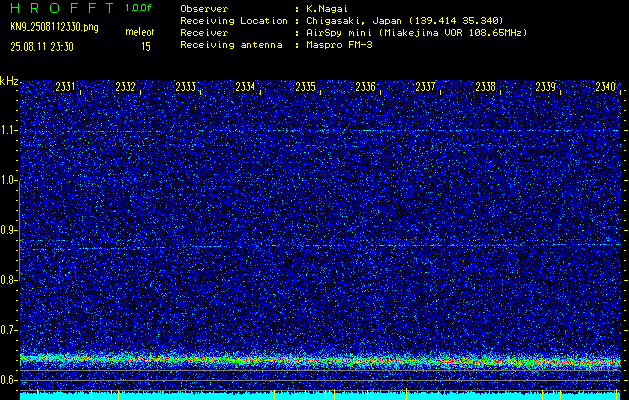Click the 0.8 kHz axis label
Image resolution: width=629 pixels, height=400 pixels.
click(8, 280)
